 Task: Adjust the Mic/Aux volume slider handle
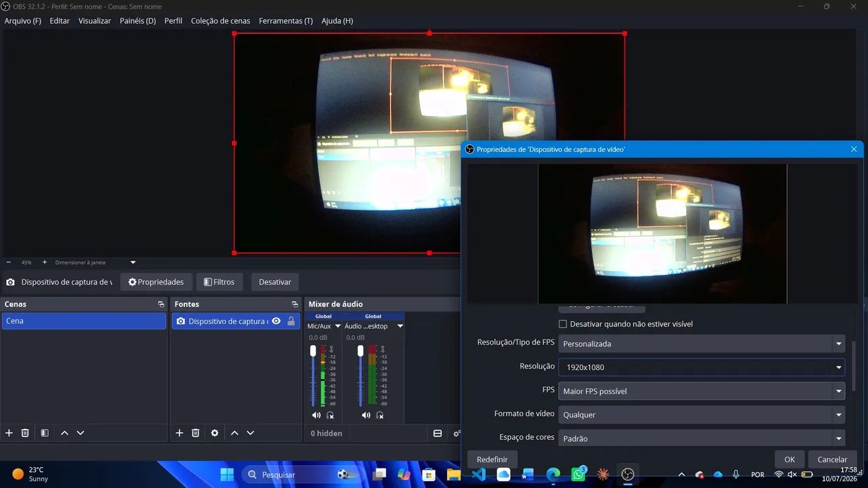pos(313,350)
